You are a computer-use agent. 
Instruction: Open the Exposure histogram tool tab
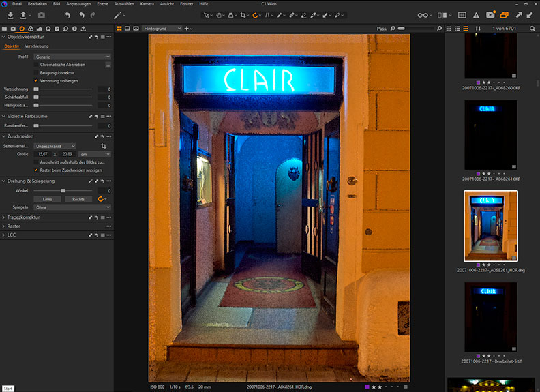click(x=40, y=29)
